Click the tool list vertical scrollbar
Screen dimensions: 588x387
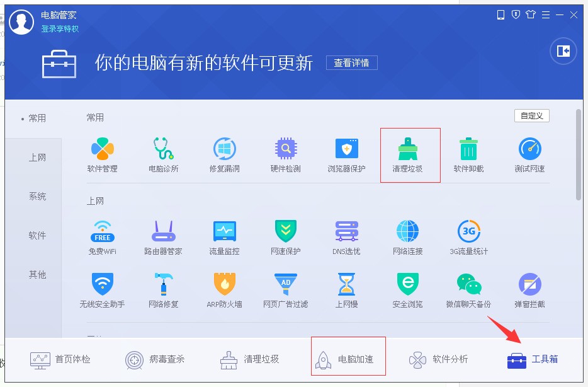click(x=579, y=154)
